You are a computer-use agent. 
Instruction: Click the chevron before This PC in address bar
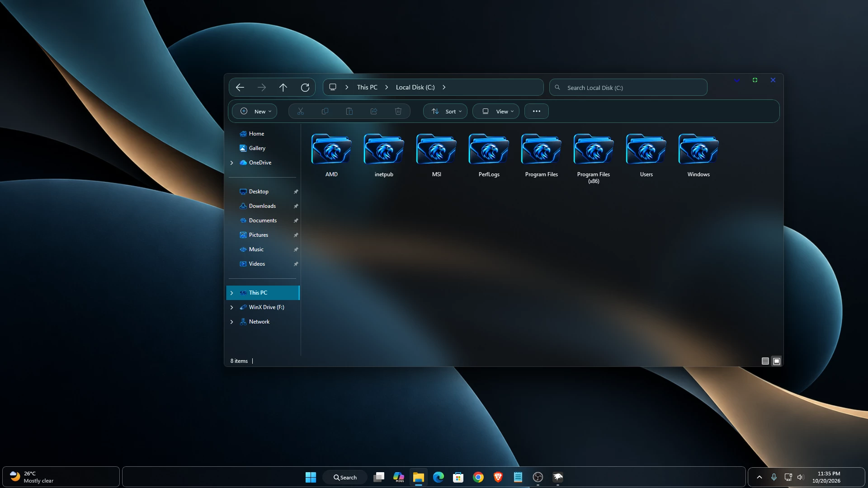click(x=347, y=88)
